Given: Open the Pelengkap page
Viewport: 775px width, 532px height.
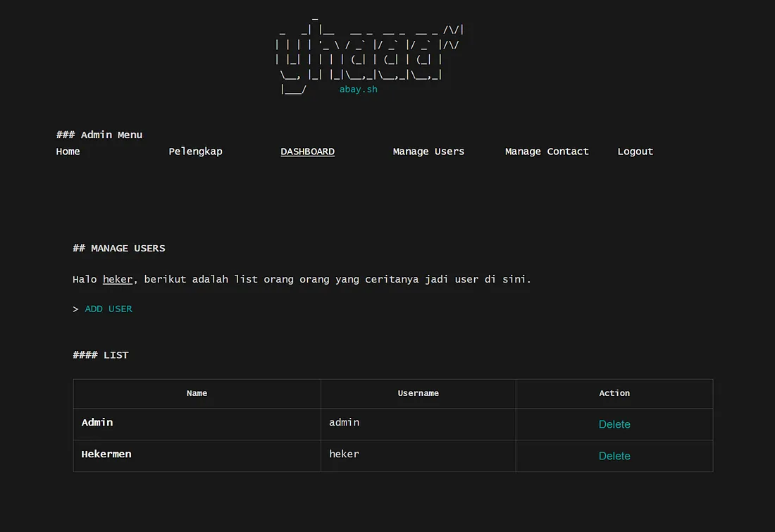Looking at the screenshot, I should pos(195,151).
